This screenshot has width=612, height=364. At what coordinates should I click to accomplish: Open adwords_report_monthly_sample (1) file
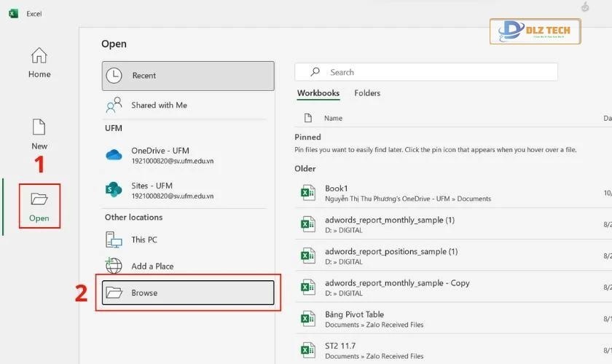(453, 224)
